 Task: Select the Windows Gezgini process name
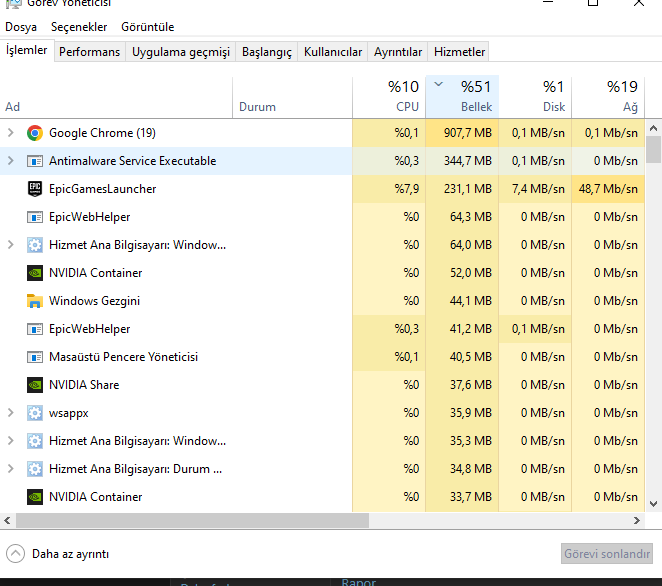pyautogui.click(x=95, y=301)
